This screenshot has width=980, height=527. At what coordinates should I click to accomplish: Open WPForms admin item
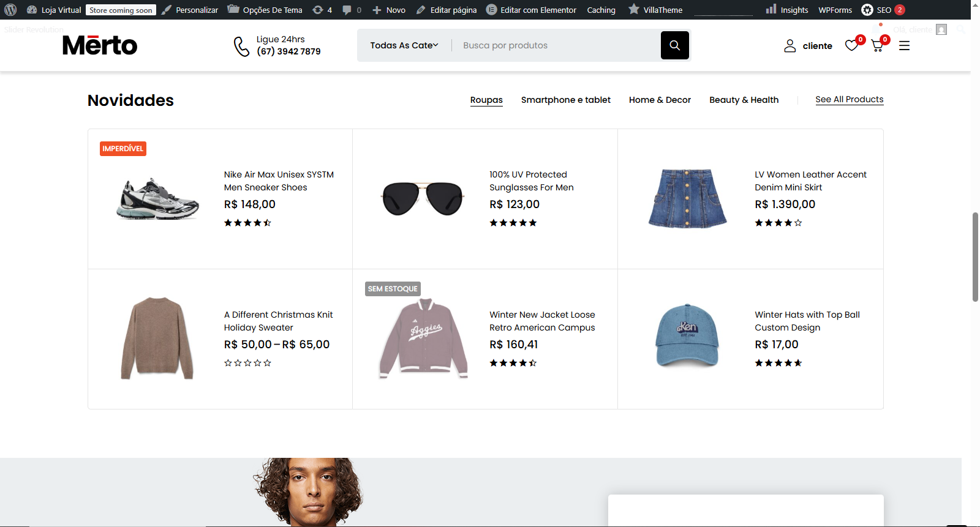pyautogui.click(x=835, y=10)
